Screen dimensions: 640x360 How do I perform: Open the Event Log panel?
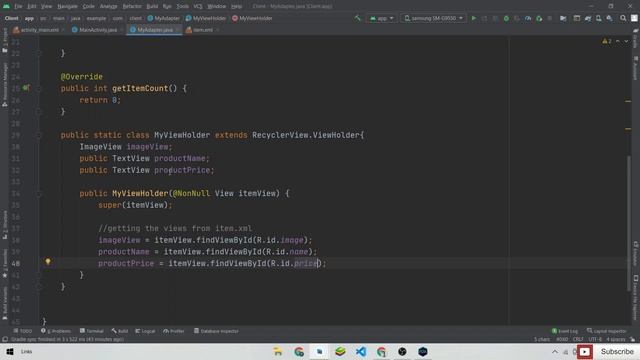(x=565, y=331)
